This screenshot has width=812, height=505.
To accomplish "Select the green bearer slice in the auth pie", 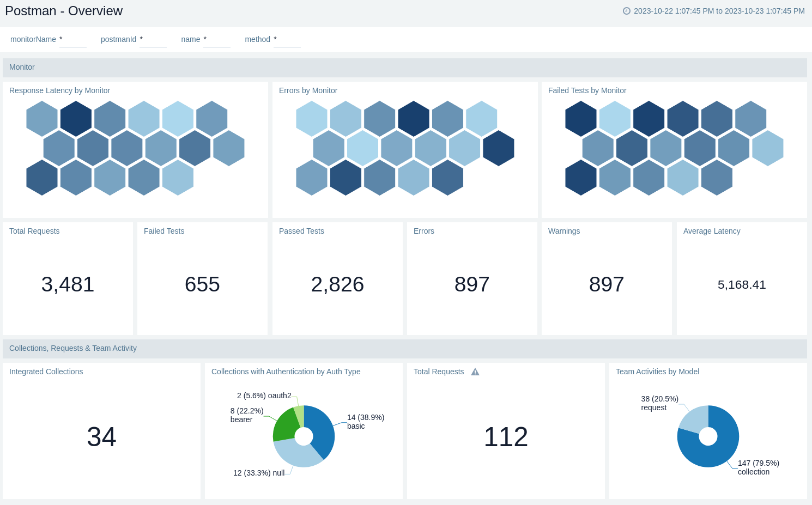I will pos(283,426).
